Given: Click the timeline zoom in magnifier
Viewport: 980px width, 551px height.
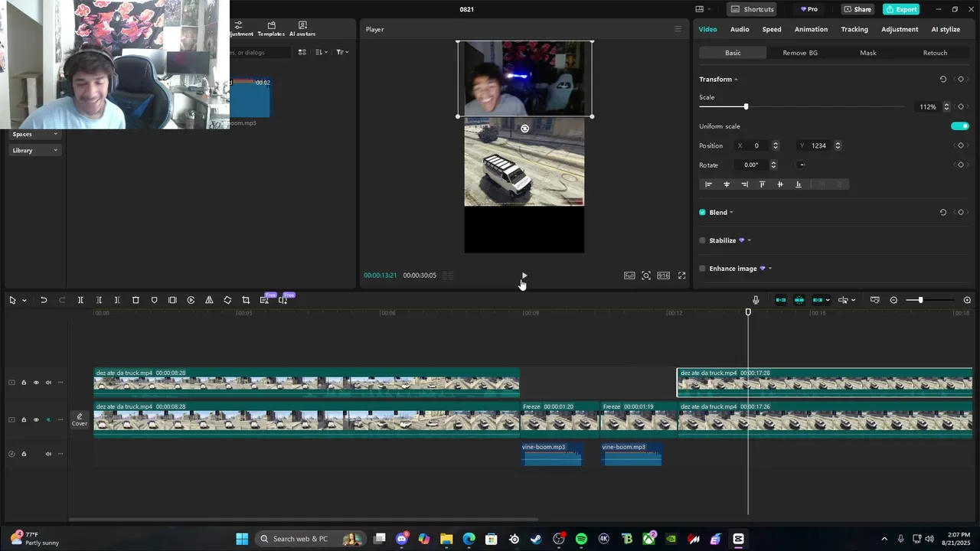Looking at the screenshot, I should 967,300.
